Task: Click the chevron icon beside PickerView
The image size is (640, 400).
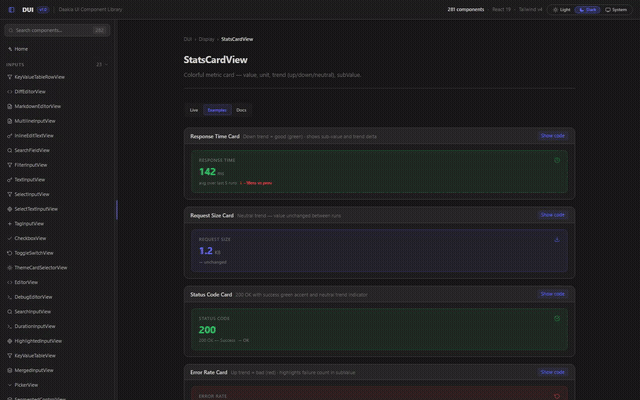Action: [x=9, y=385]
